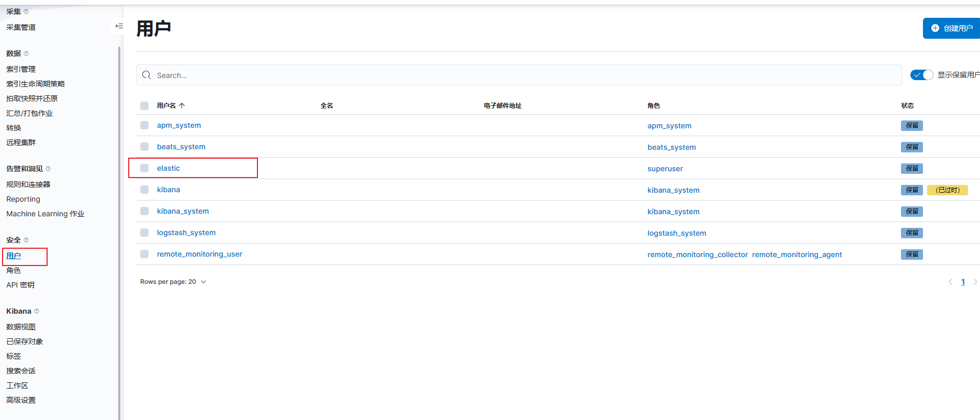The width and height of the screenshot is (980, 420).
Task: Click 保留 badge in elastic row
Action: (912, 169)
